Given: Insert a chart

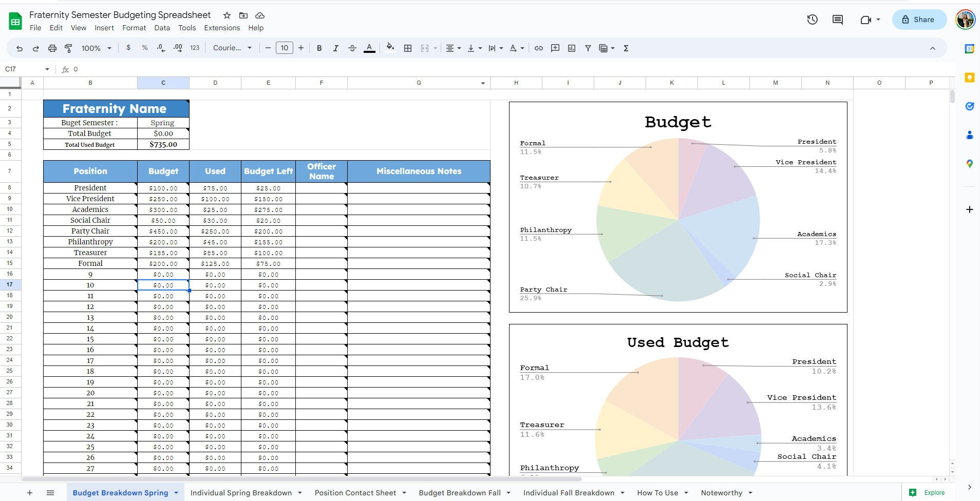Looking at the screenshot, I should (x=572, y=48).
